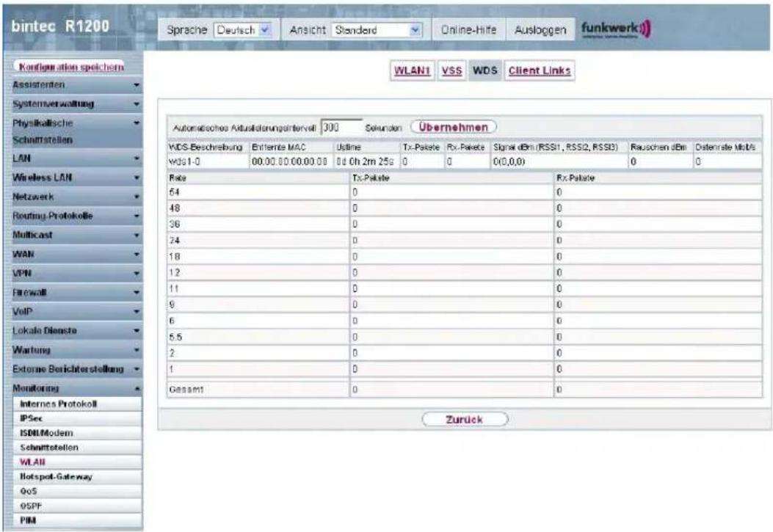
Task: Expand the WAN menu
Action: (x=77, y=254)
